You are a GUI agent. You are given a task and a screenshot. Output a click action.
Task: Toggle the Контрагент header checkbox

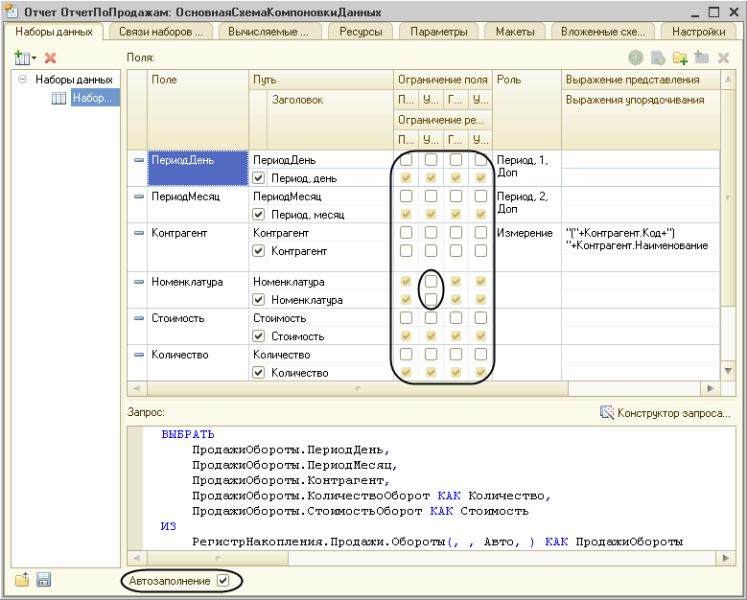259,251
